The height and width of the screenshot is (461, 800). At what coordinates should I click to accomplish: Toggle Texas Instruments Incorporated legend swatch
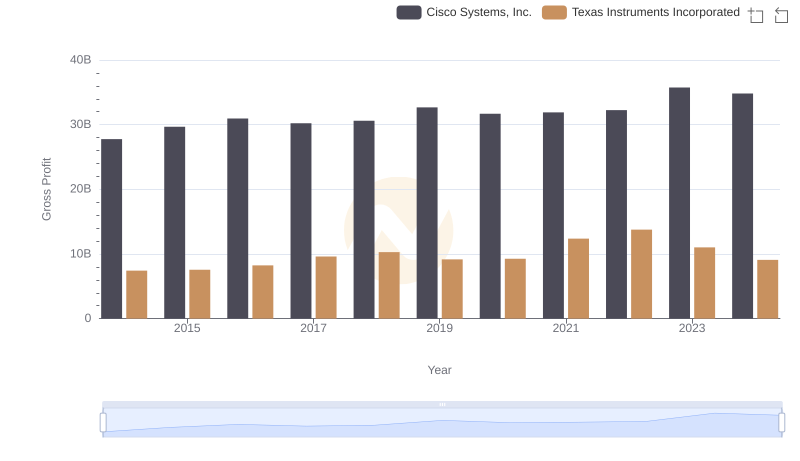tap(554, 12)
